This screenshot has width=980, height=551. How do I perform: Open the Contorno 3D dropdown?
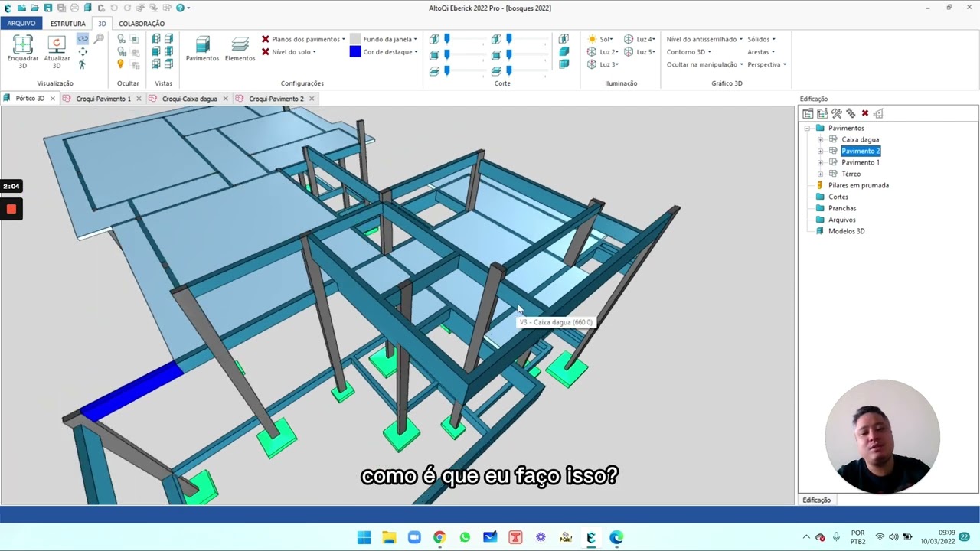coord(688,52)
